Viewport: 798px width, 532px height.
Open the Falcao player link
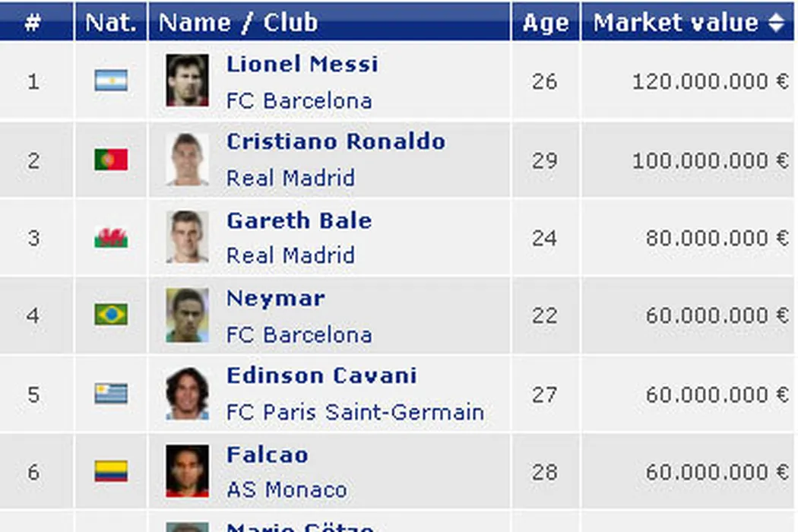268,454
